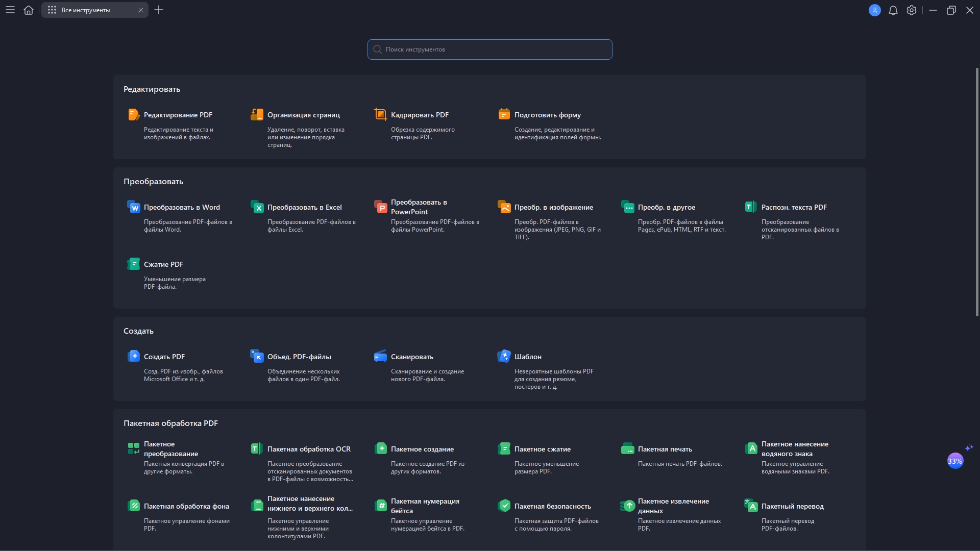Click the tool search field
Screen dimensions: 980x551
pyautogui.click(x=490, y=49)
